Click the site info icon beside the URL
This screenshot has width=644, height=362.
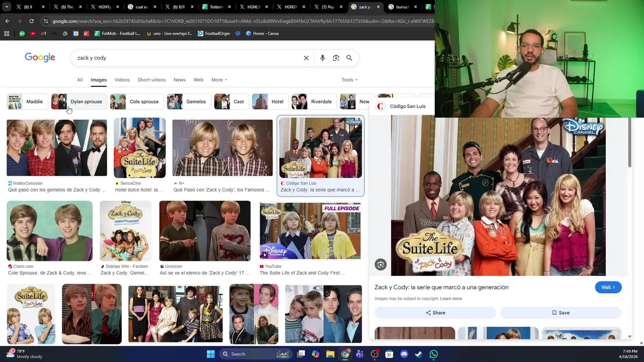[46, 21]
